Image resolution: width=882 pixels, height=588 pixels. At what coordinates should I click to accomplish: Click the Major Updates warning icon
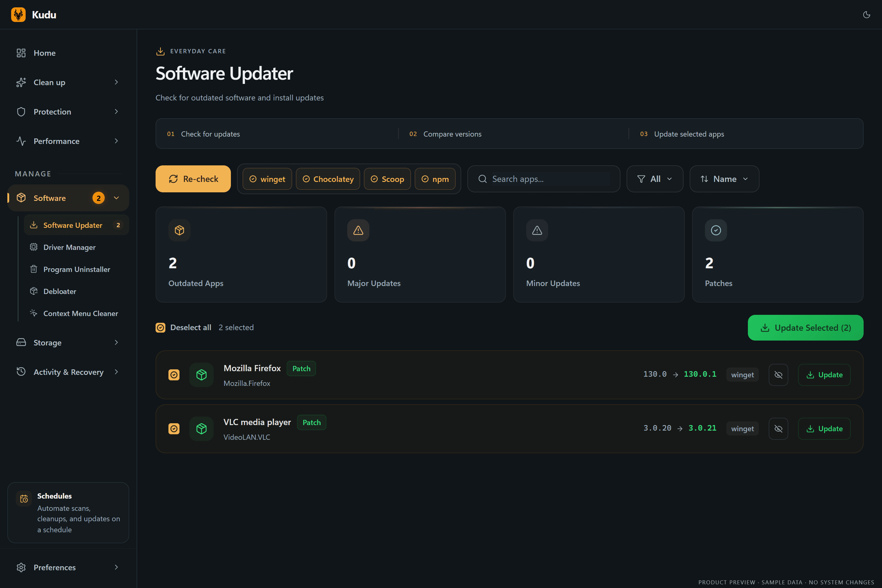click(358, 230)
